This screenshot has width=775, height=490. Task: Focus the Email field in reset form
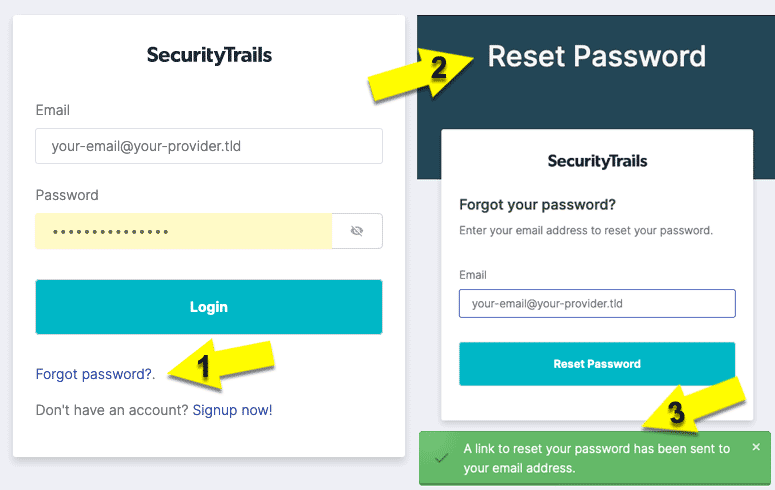(597, 304)
